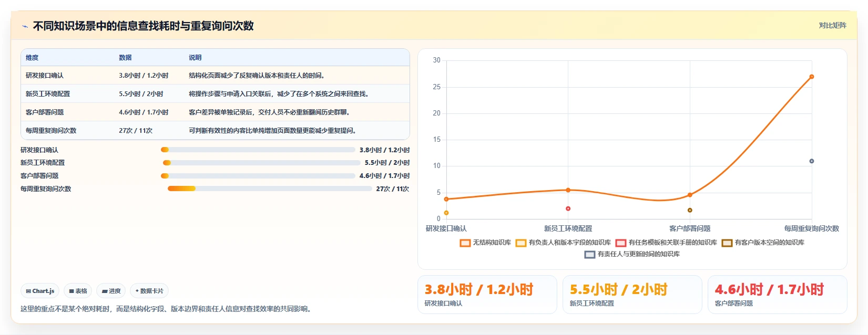Click the yellow data point near 1.2
868x335 pixels.
(x=446, y=213)
